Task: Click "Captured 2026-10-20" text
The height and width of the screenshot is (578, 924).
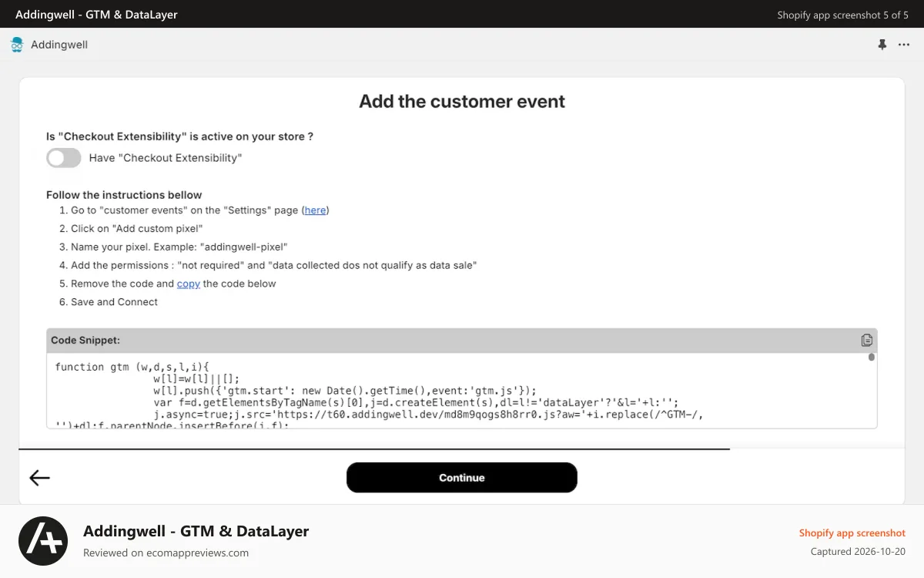Action: click(x=858, y=552)
